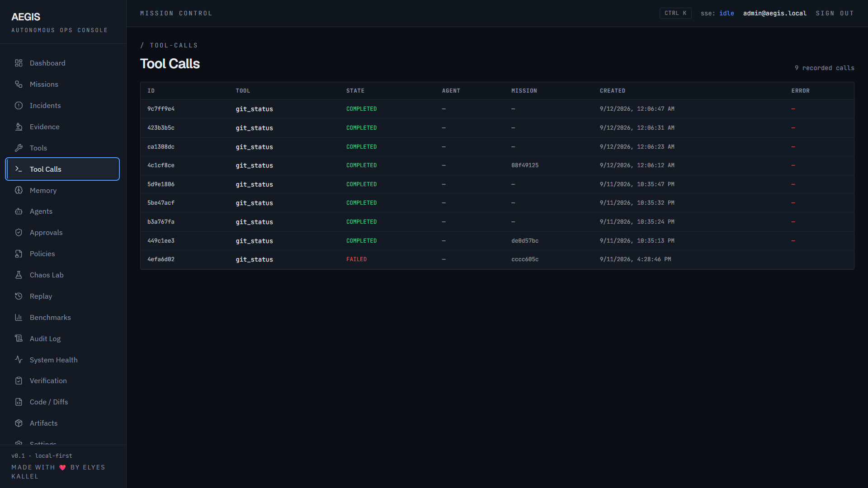Viewport: 868px width, 488px height.
Task: Sign out of the console
Action: [x=835, y=13]
